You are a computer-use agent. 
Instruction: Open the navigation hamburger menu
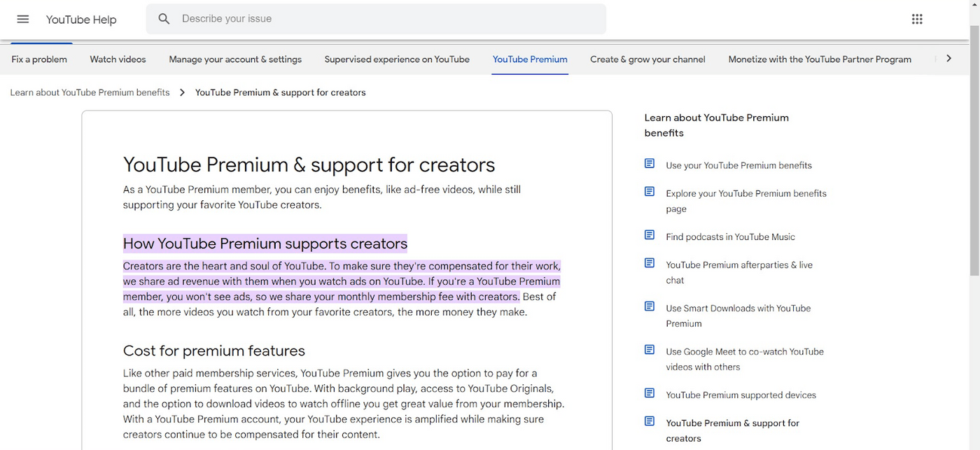22,19
